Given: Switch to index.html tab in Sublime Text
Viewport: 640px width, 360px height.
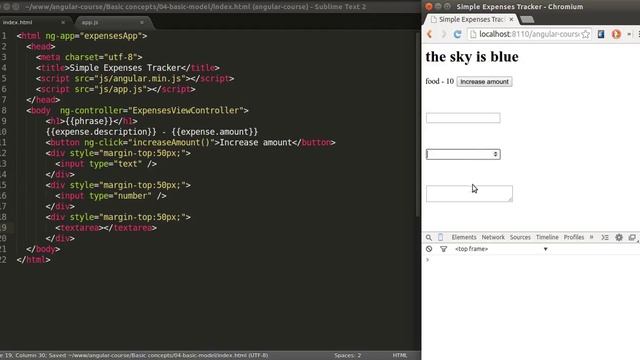Looking at the screenshot, I should click(32, 22).
